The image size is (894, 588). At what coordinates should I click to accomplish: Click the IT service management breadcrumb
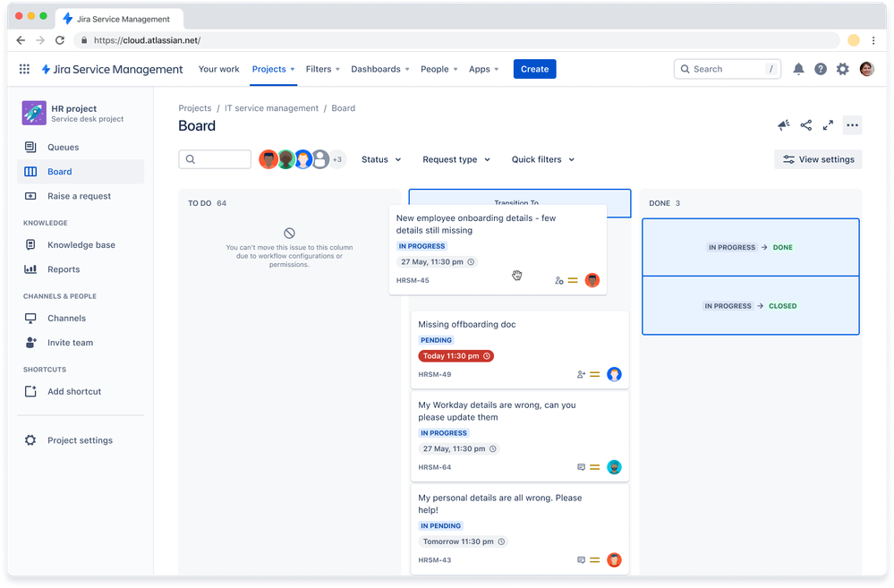tap(271, 108)
